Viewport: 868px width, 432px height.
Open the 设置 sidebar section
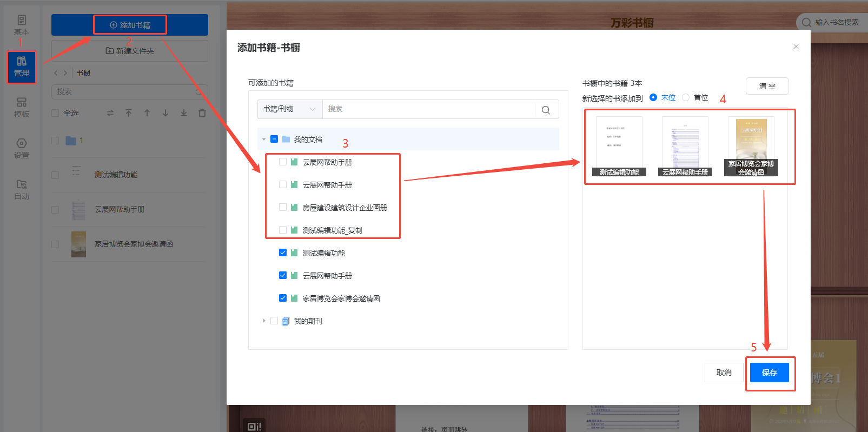[22, 149]
